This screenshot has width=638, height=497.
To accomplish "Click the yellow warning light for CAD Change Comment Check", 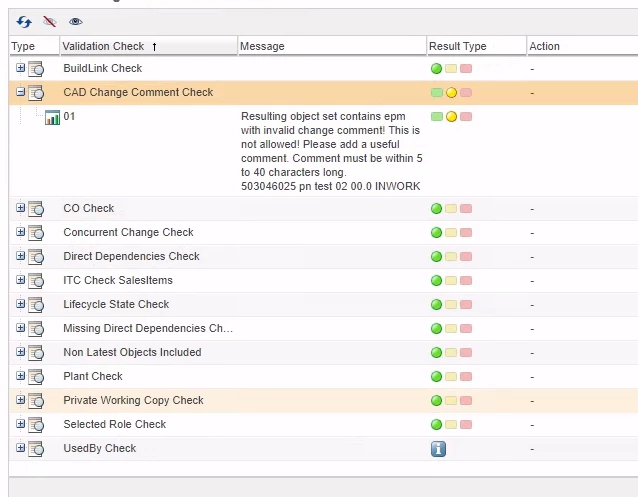I will [x=451, y=93].
